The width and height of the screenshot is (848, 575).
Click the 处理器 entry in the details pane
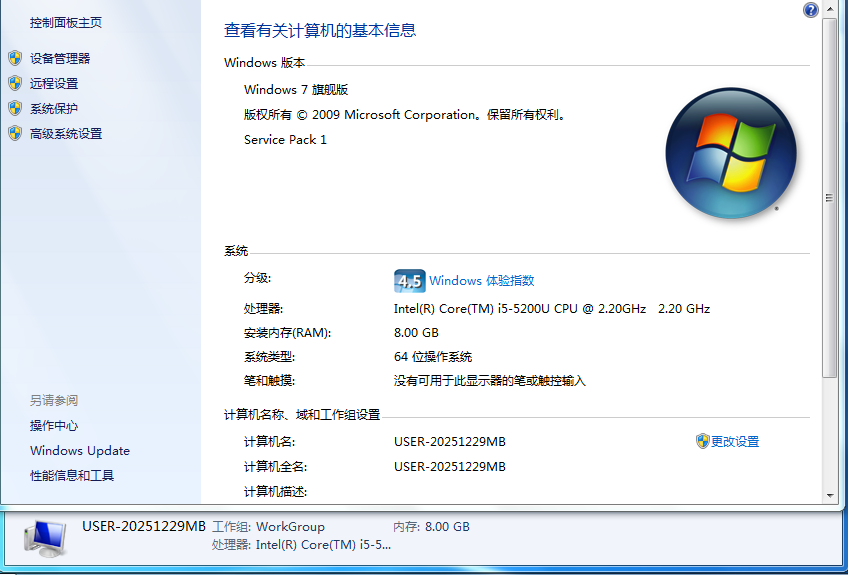[x=301, y=545]
